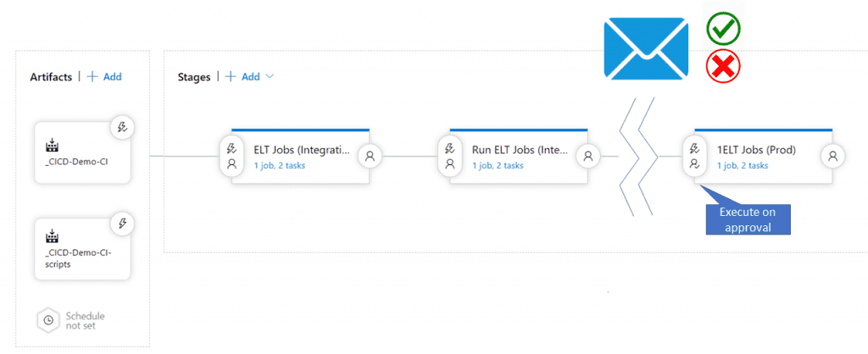The height and width of the screenshot is (354, 868).
Task: Open post-deployment conditions of ELT Jobs (Integration) stage
Action: [370, 157]
